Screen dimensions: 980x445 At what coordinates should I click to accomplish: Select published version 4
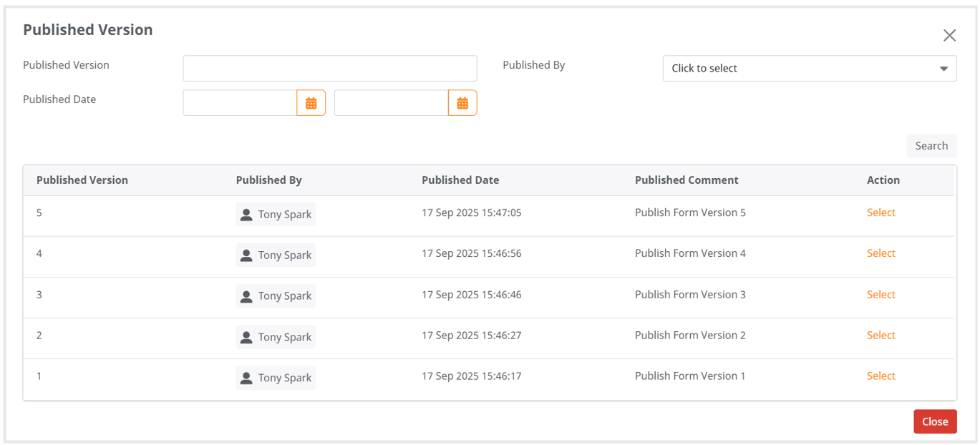880,253
